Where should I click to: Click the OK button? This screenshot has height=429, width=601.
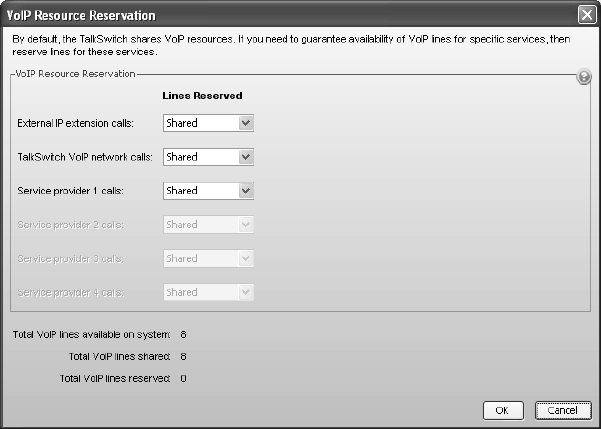tap(503, 411)
